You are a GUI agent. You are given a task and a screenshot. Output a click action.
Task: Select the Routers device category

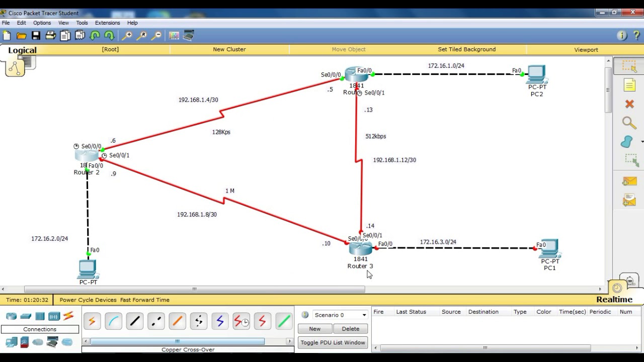tap(11, 316)
